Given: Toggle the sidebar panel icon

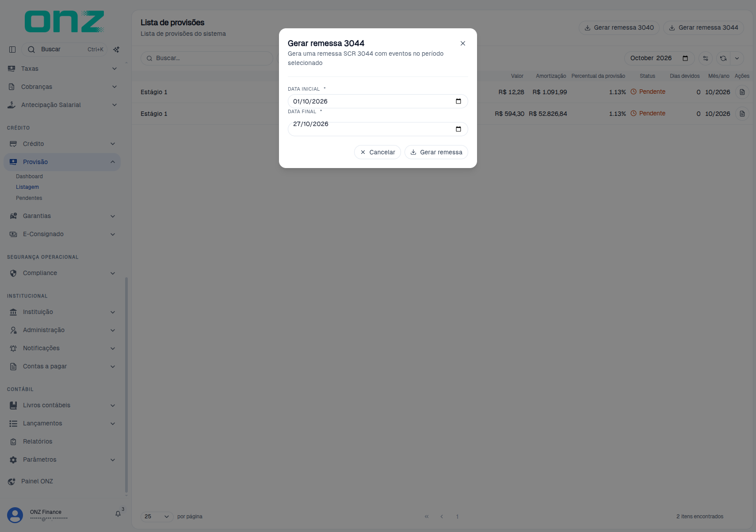Looking at the screenshot, I should point(12,50).
